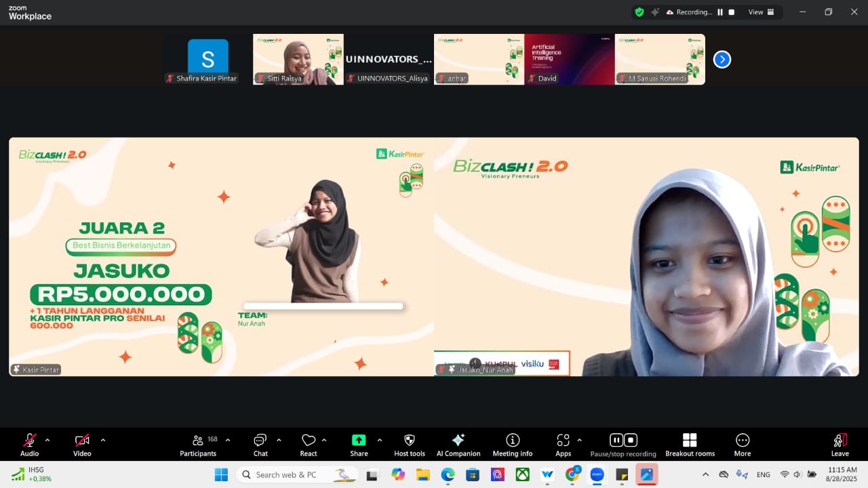Select anhar participant thumbnail
This screenshot has height=488, width=868.
[x=479, y=59]
